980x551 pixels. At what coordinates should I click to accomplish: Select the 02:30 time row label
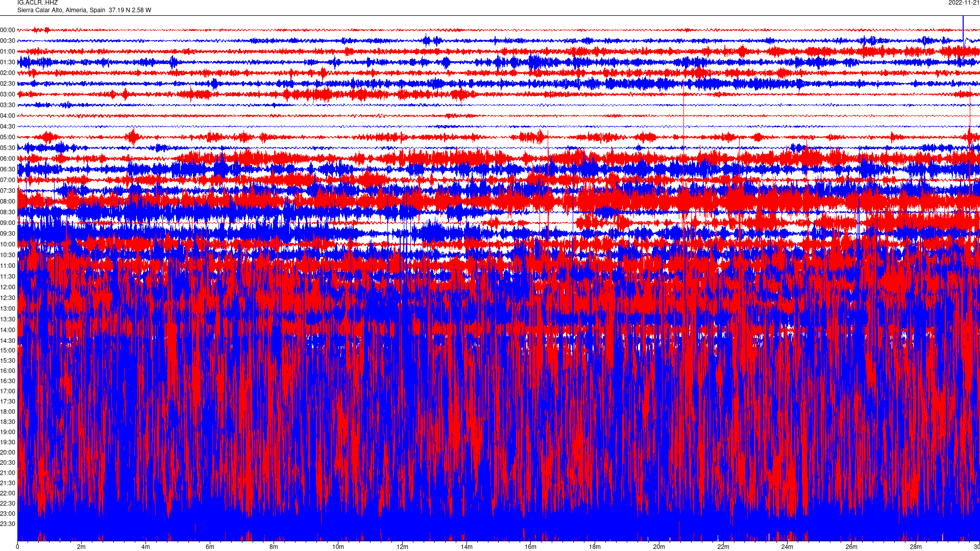click(x=8, y=84)
